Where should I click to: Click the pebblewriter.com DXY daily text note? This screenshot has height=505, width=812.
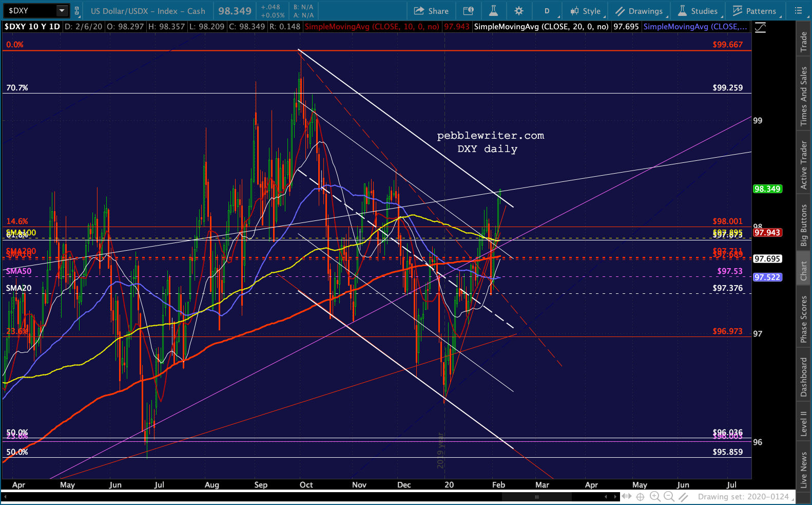pyautogui.click(x=490, y=142)
